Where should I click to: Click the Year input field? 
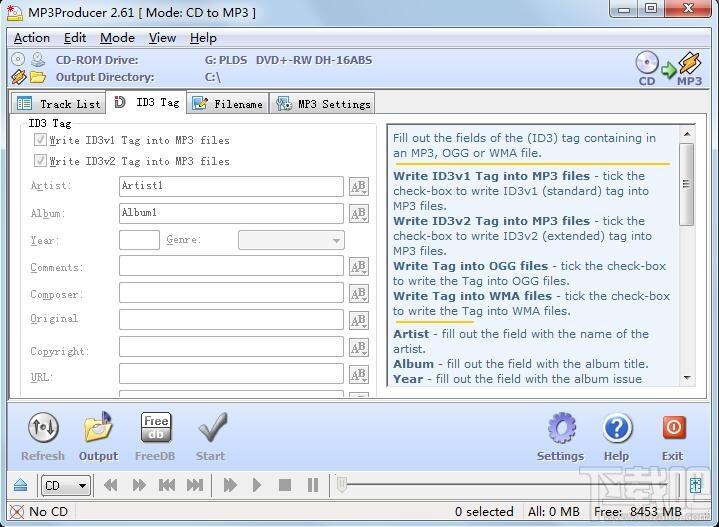click(x=139, y=240)
